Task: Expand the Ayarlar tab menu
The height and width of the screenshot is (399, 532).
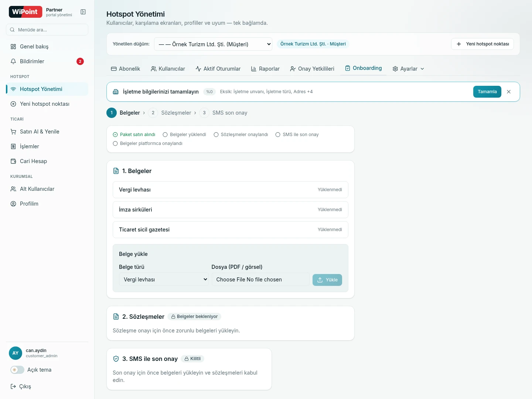Action: tap(408, 69)
